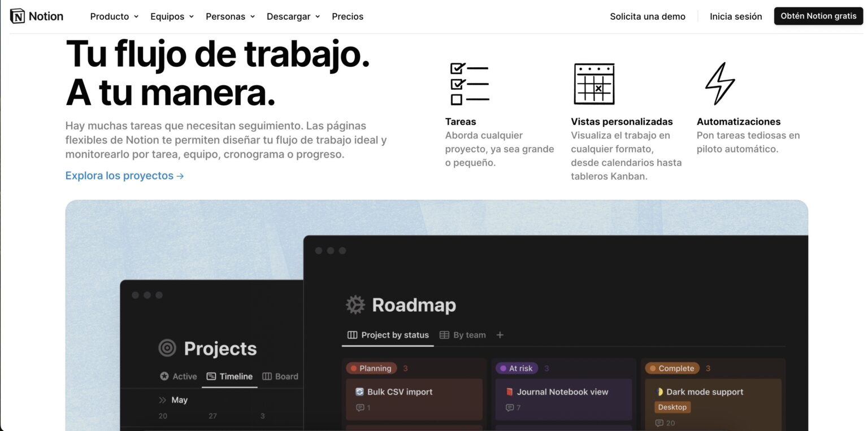The height and width of the screenshot is (431, 868).
Task: Click Obtén Notion gratis button
Action: 818,16
